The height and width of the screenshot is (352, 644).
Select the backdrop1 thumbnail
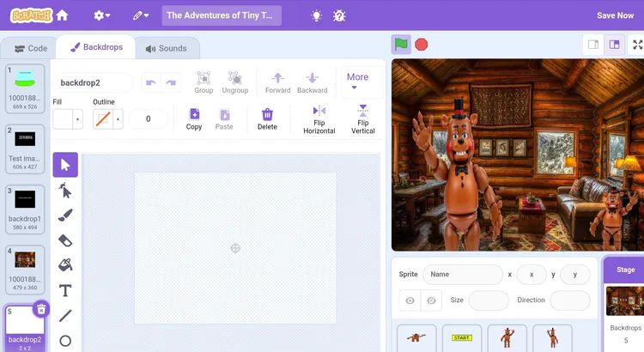(x=25, y=209)
